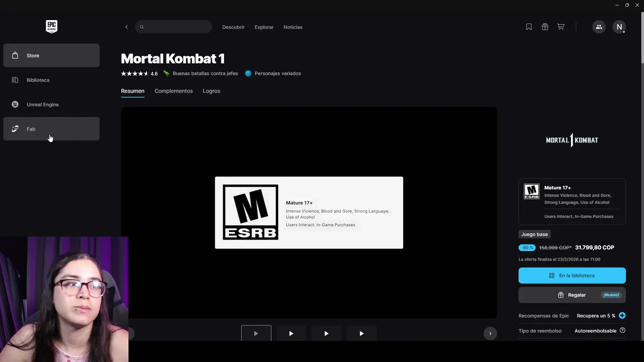Open Biblioteca in the sidebar
Image resolution: width=644 pixels, height=362 pixels.
51,80
